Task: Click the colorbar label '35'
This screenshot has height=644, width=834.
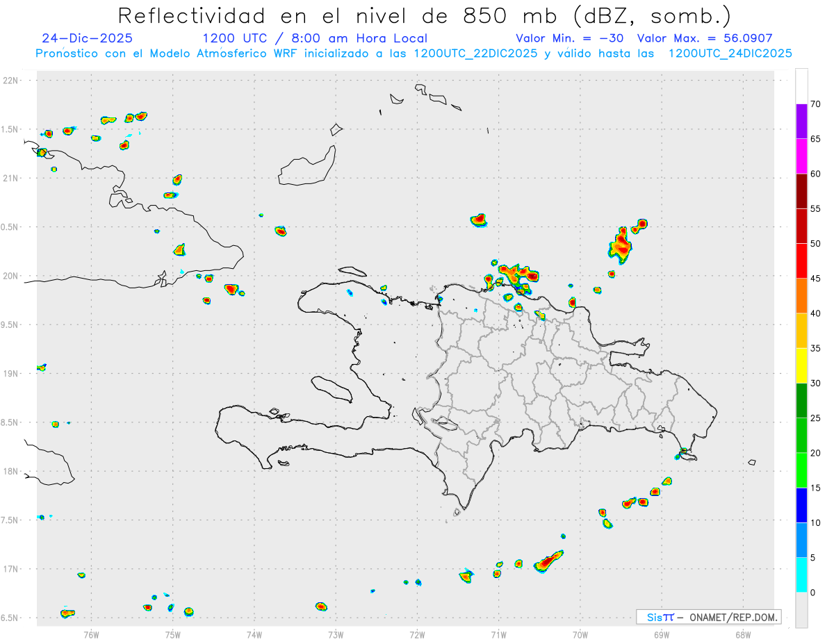Action: point(815,348)
